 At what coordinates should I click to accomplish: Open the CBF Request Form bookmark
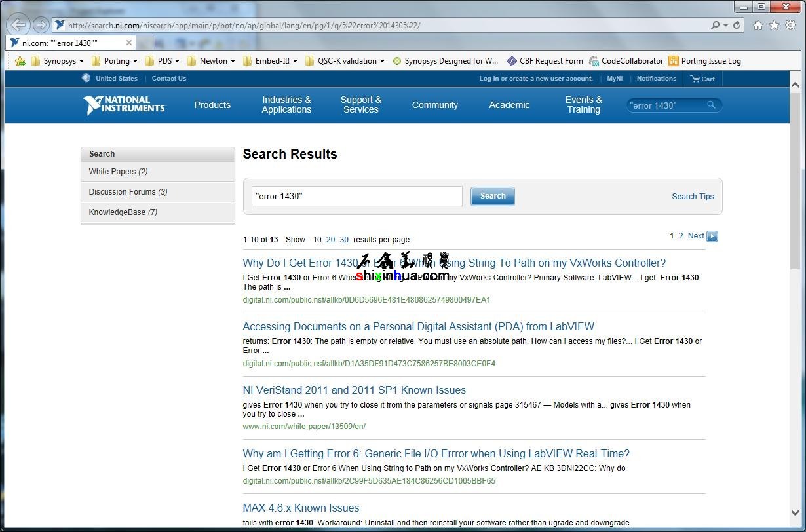tap(545, 61)
